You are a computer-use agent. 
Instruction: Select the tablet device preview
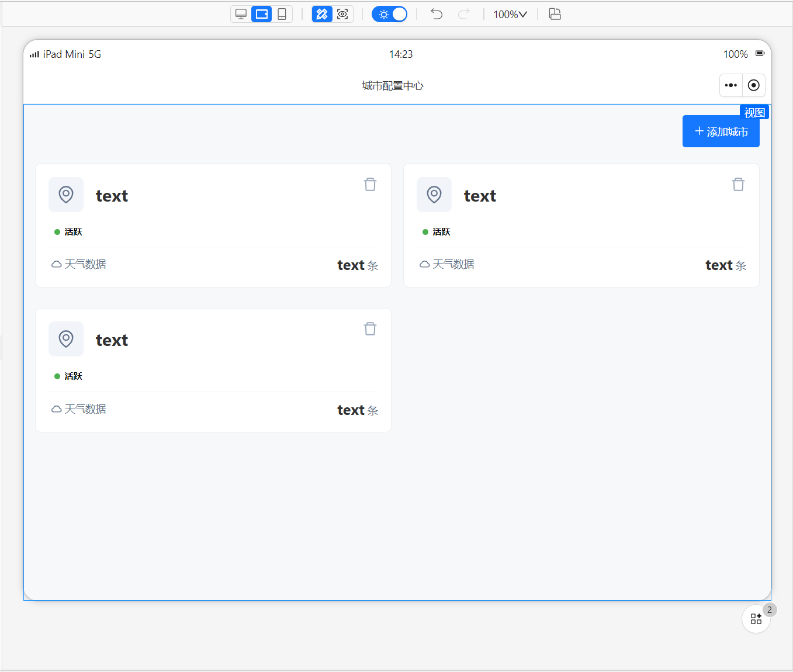[x=262, y=14]
